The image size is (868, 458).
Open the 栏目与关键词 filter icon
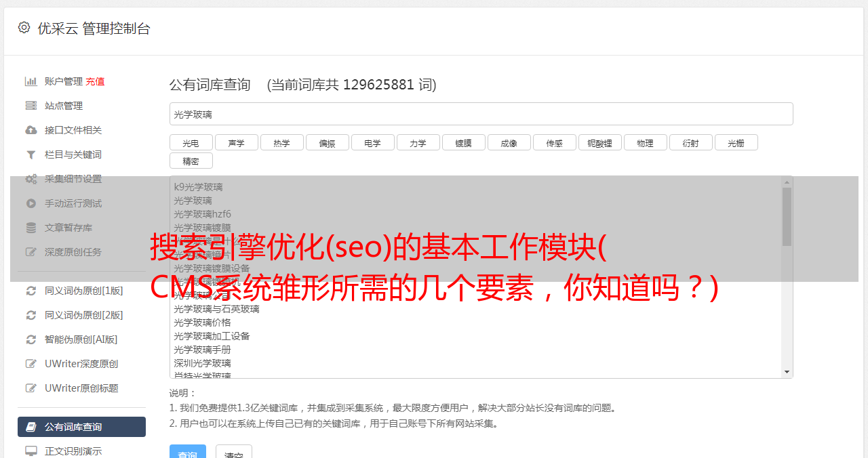(31, 154)
